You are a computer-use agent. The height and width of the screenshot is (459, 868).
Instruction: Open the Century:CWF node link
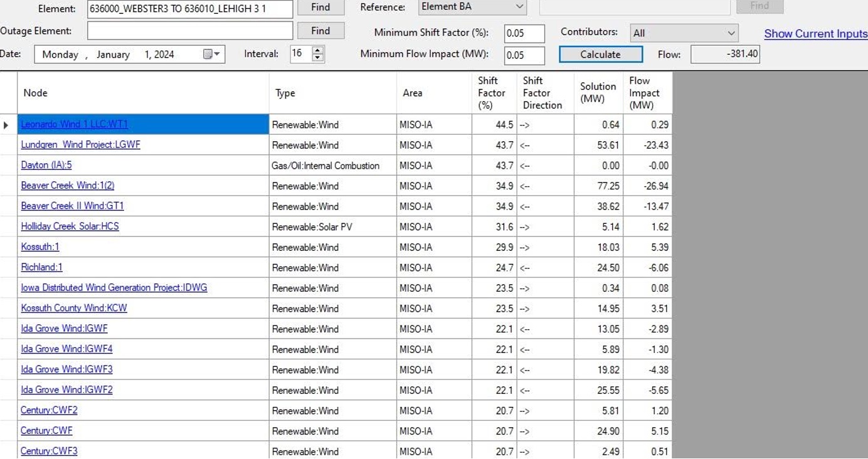(x=46, y=431)
